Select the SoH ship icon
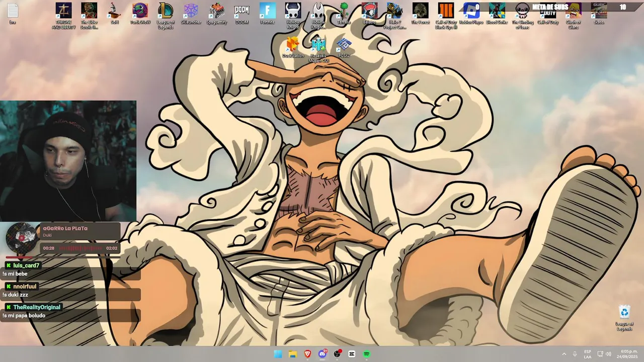 point(115,14)
